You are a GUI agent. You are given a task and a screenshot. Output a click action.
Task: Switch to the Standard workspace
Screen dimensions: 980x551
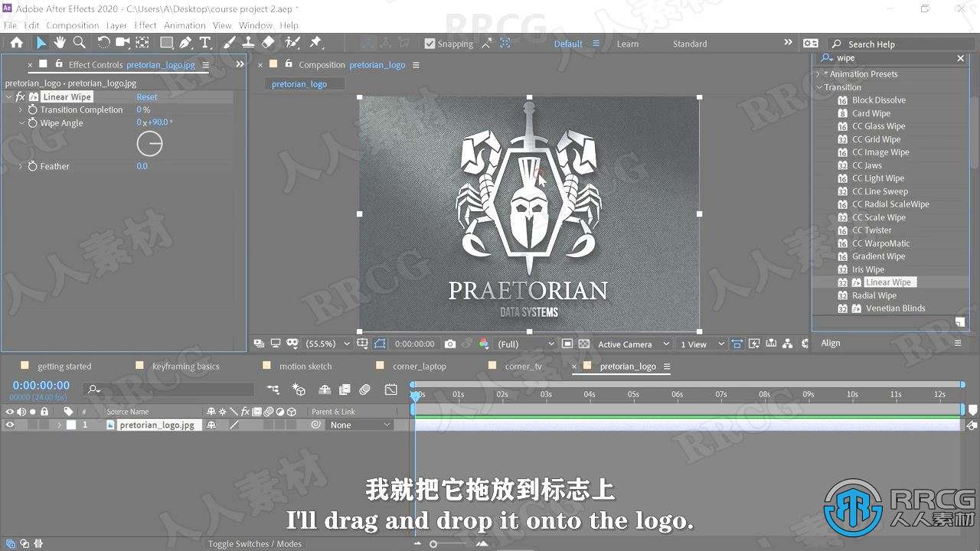(x=690, y=44)
